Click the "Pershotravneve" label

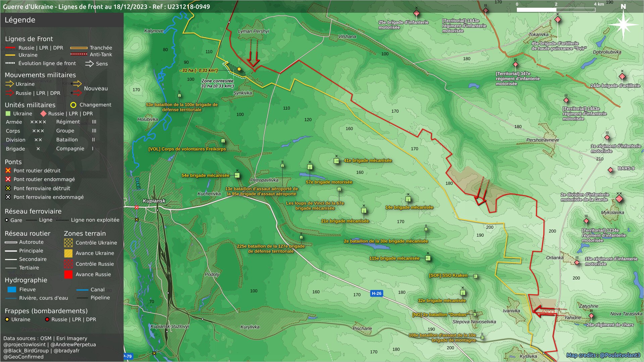543,140
